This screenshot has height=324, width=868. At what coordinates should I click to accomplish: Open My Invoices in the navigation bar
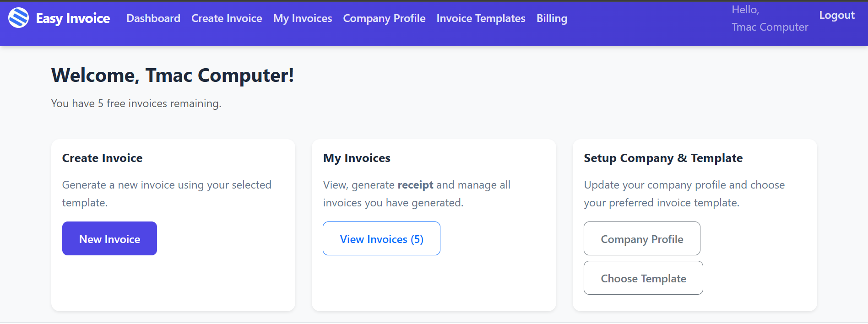302,18
